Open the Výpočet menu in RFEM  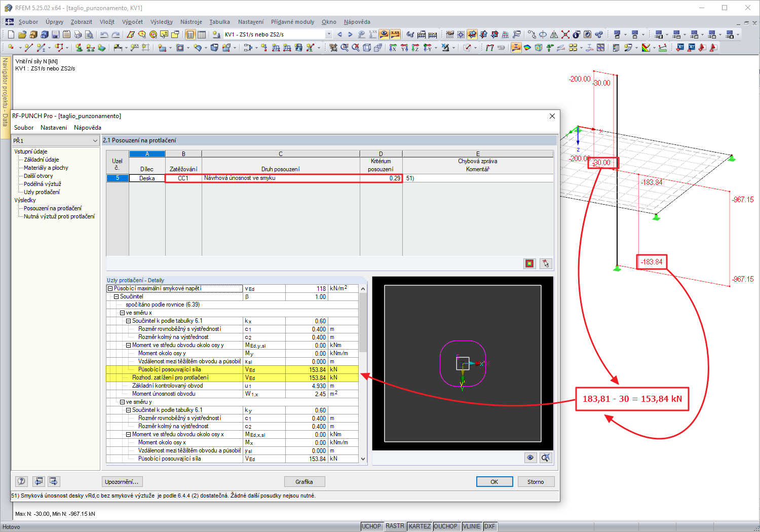(x=132, y=22)
